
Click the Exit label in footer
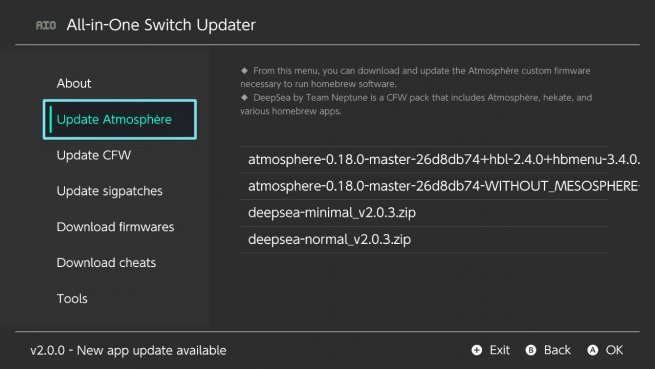pos(500,350)
